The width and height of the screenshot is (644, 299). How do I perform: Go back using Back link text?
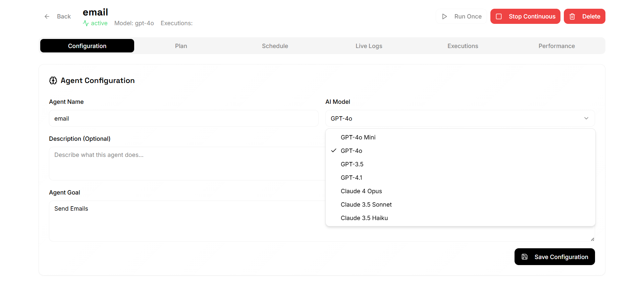point(64,16)
